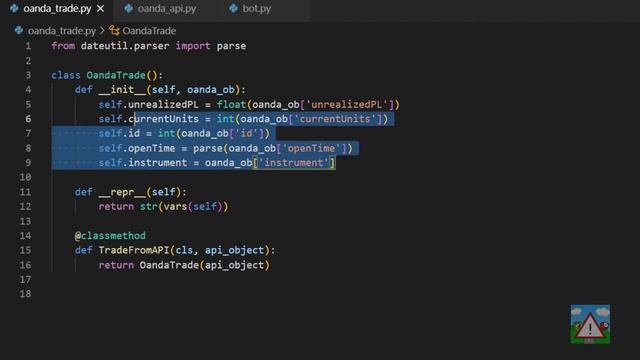This screenshot has width=640, height=360.
Task: Click the Python file icon on oanda_api.py tab
Action: (x=129, y=8)
